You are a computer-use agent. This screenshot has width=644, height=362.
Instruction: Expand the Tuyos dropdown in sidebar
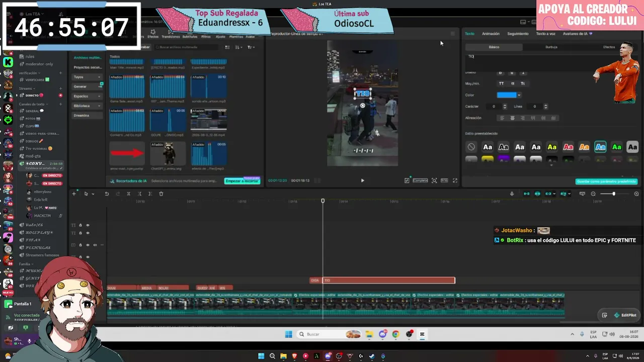(x=87, y=77)
